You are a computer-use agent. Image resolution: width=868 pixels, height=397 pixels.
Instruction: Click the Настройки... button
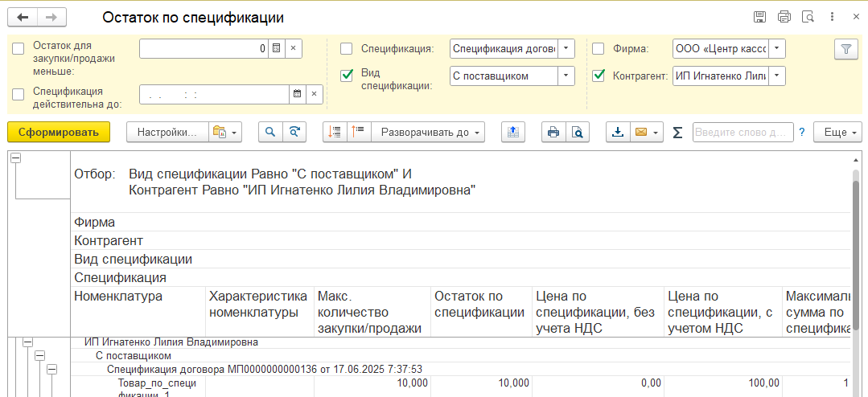tap(167, 133)
